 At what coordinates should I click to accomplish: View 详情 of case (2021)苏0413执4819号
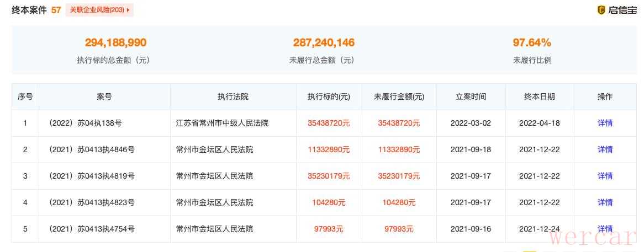(605, 176)
